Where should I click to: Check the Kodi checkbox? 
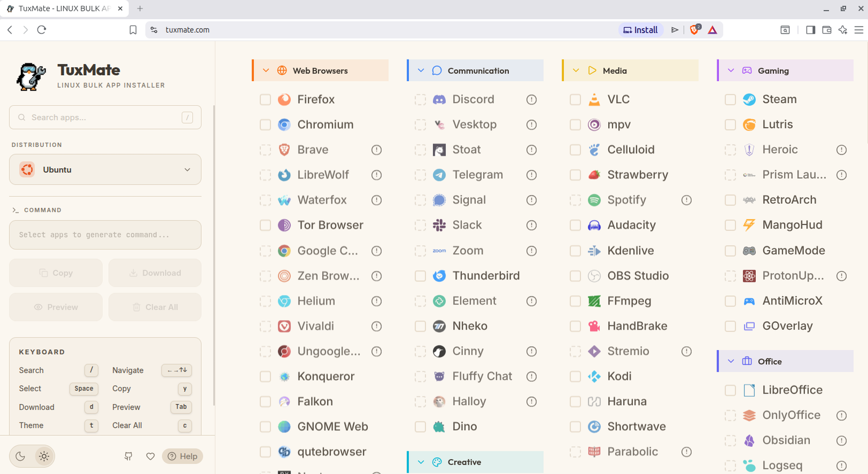(576, 376)
